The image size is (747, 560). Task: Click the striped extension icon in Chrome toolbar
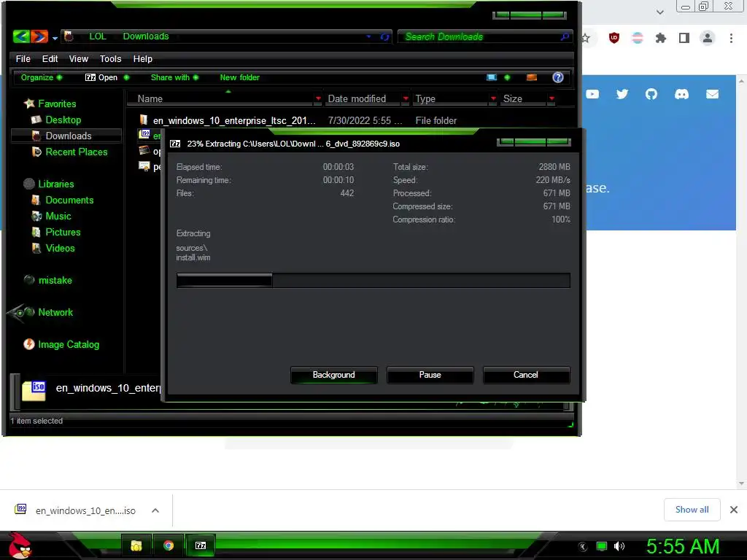pos(638,38)
